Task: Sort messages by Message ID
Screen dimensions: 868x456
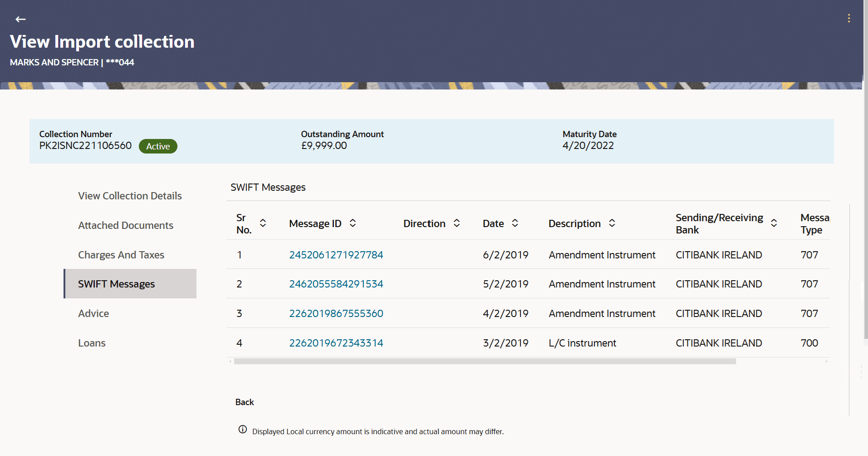Action: 353,223
